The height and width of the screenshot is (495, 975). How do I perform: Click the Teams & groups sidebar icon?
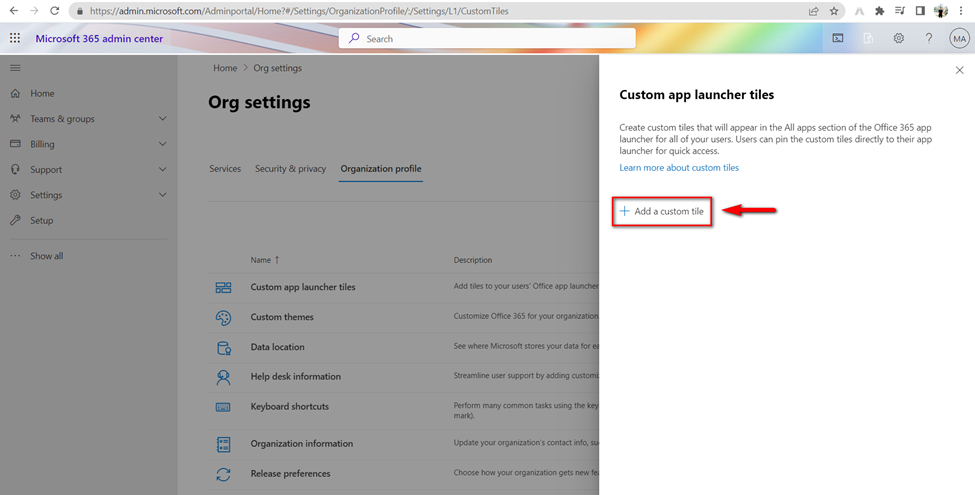coord(16,118)
